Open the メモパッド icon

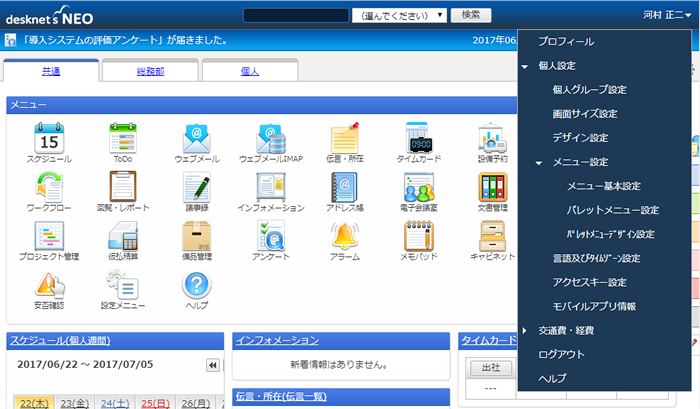coord(420,236)
